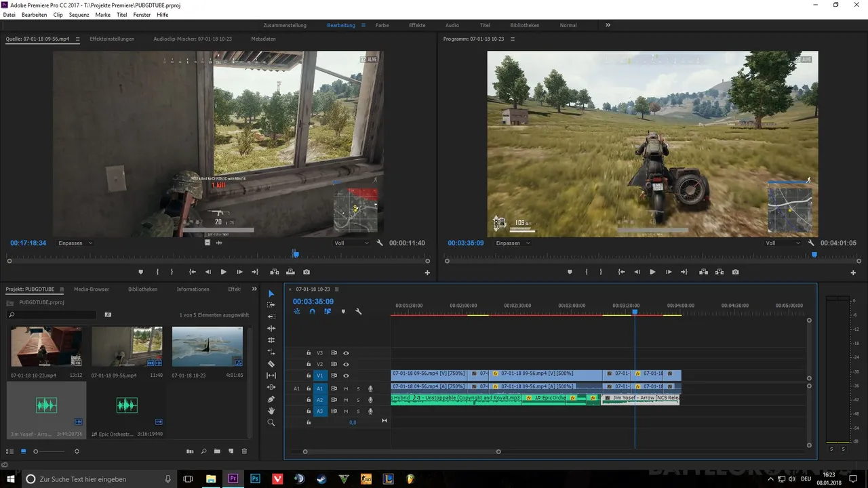Open Voll resolution dropdown in Program monitor
This screenshot has width=868, height=488.
[x=783, y=243]
